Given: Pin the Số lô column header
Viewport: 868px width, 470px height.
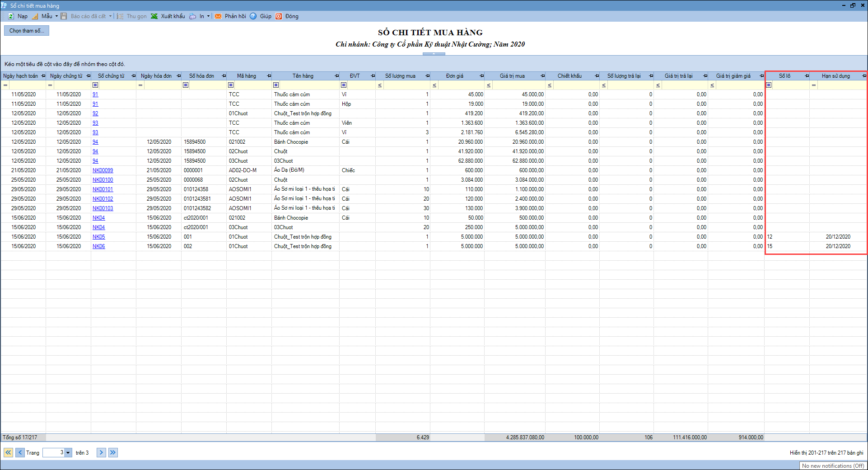Looking at the screenshot, I should click(x=807, y=76).
